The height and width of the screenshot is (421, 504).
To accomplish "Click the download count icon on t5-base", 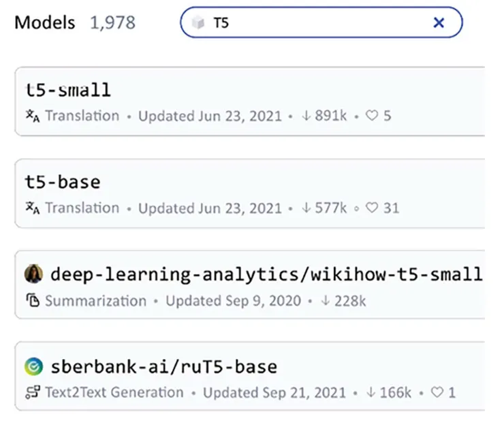I will (306, 208).
